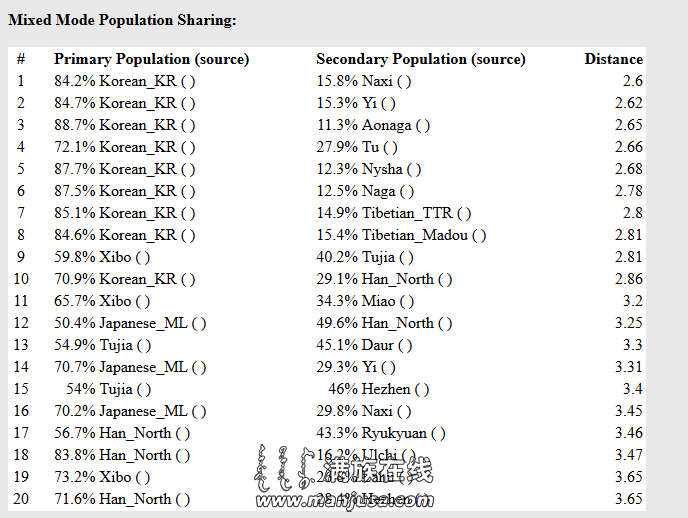Viewport: 688px width, 518px height.
Task: Click the 84.2% Korean_KR entry in row 1
Action: tap(125, 81)
